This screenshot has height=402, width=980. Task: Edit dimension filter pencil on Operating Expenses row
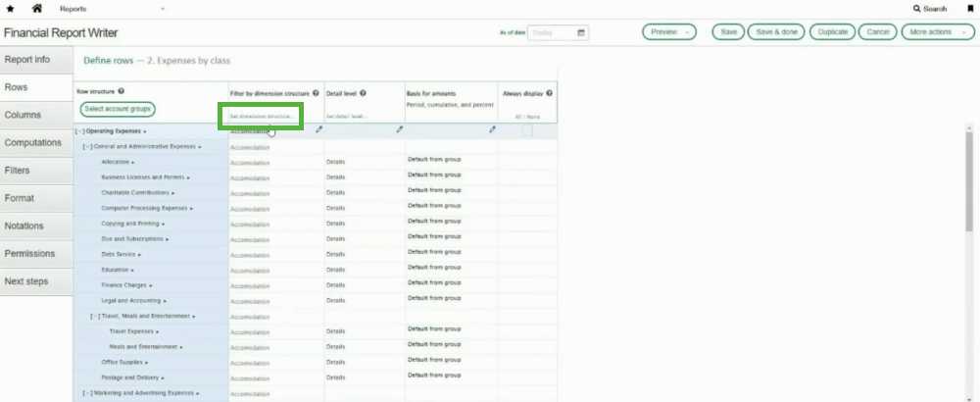point(318,129)
